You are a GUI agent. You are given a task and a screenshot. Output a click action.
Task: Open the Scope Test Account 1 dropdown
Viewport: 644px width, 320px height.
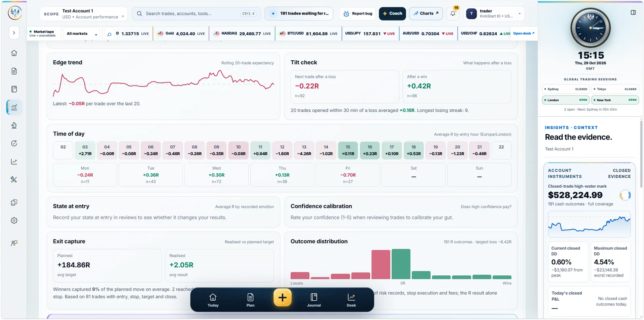[x=84, y=14]
